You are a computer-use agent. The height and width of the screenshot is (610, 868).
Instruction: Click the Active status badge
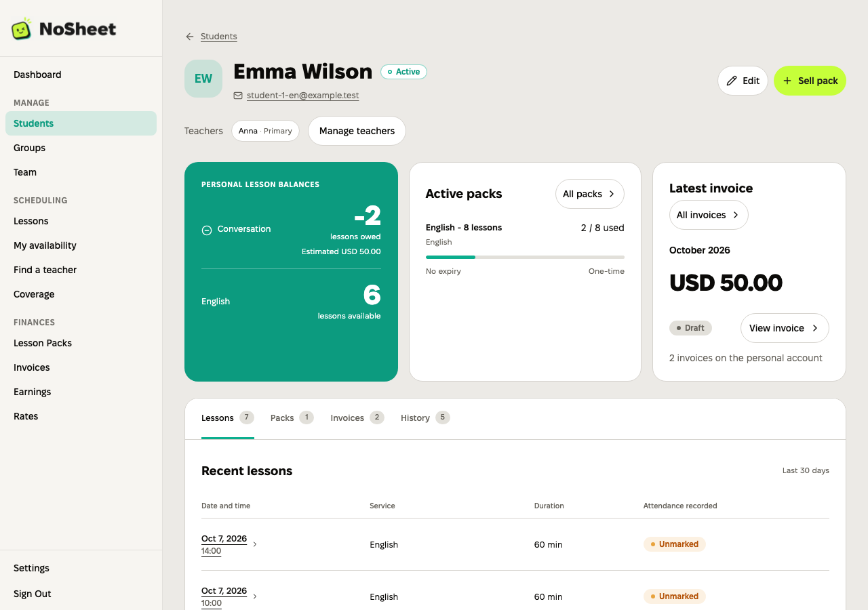403,72
